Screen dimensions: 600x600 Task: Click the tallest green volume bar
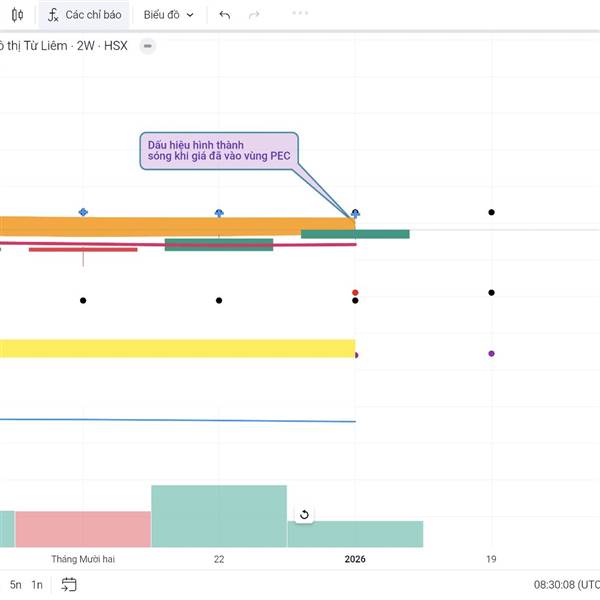pyautogui.click(x=219, y=516)
